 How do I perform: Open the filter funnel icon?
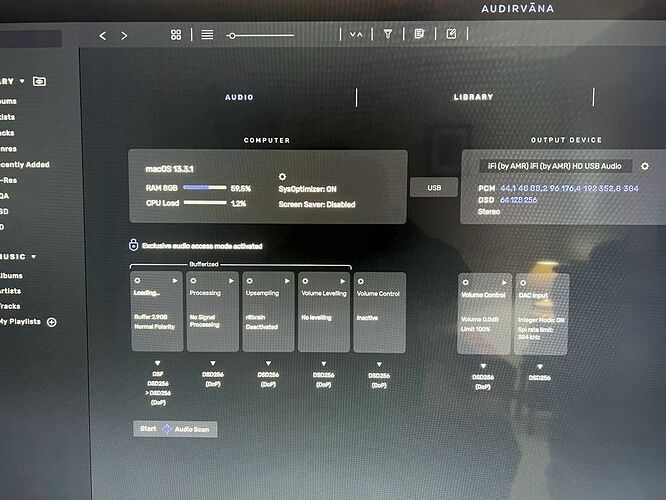pos(388,34)
